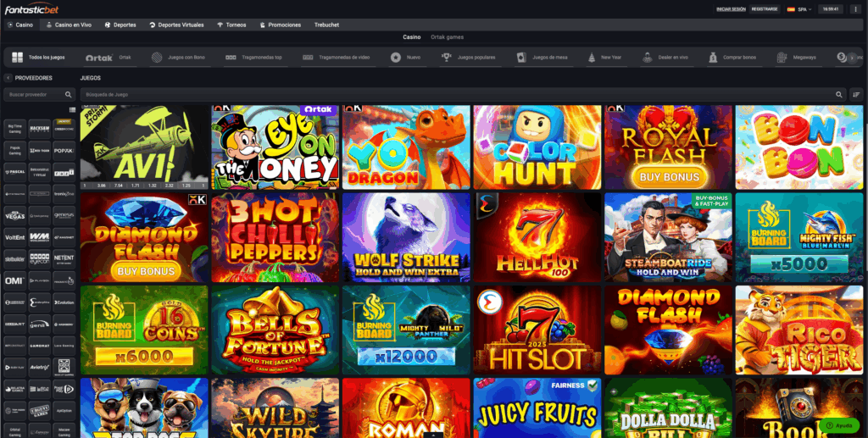Viewport: 868px width, 438px height.
Task: Collapse the Proveedores panel with the back chevron
Action: coord(8,78)
